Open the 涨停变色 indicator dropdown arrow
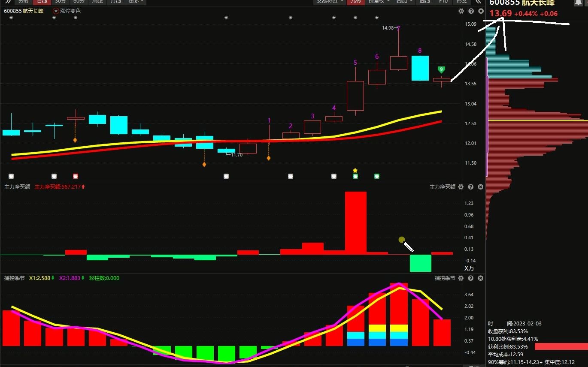 pos(56,11)
